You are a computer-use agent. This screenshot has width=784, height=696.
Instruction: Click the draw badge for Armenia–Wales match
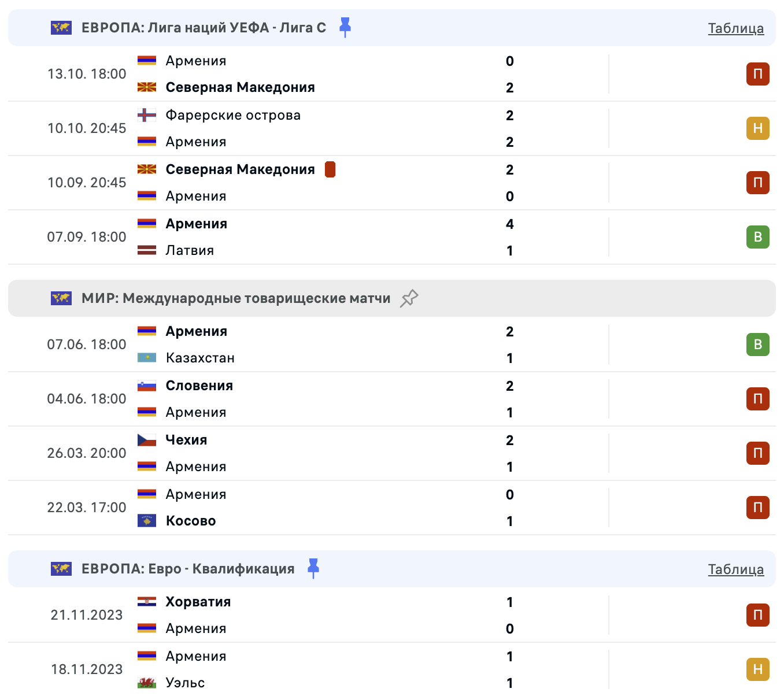click(757, 669)
